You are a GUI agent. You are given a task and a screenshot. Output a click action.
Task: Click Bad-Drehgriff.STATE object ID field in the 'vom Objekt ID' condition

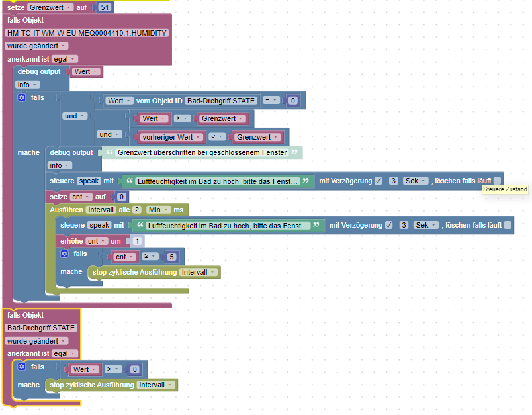pyautogui.click(x=221, y=101)
